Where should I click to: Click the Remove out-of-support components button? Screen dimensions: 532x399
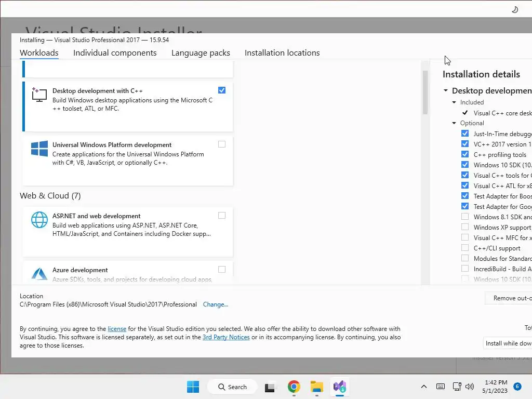coord(508,298)
